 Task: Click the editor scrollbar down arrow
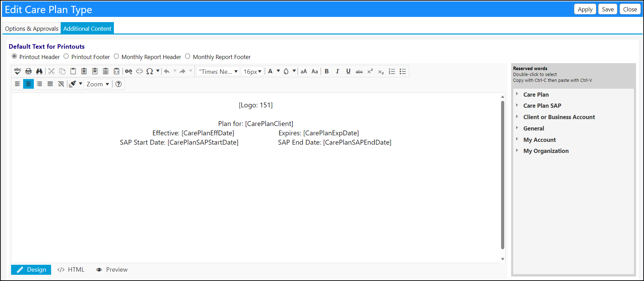[502, 259]
